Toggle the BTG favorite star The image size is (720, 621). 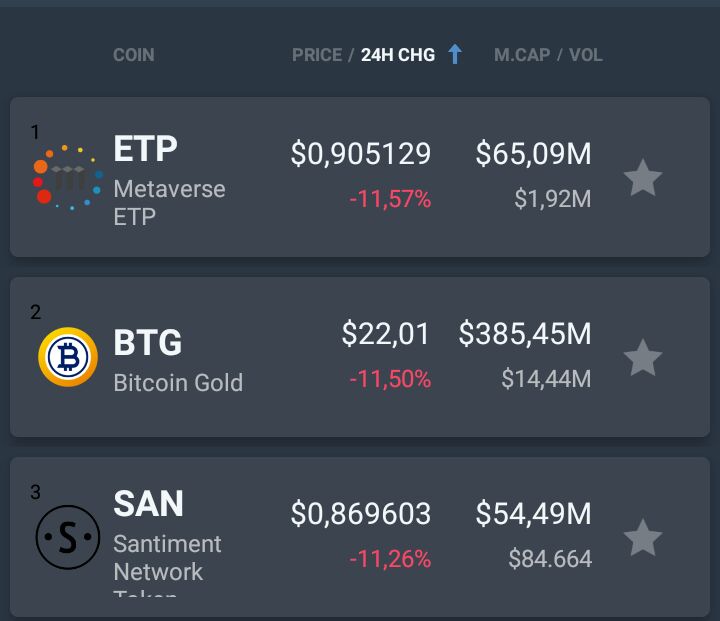[642, 357]
